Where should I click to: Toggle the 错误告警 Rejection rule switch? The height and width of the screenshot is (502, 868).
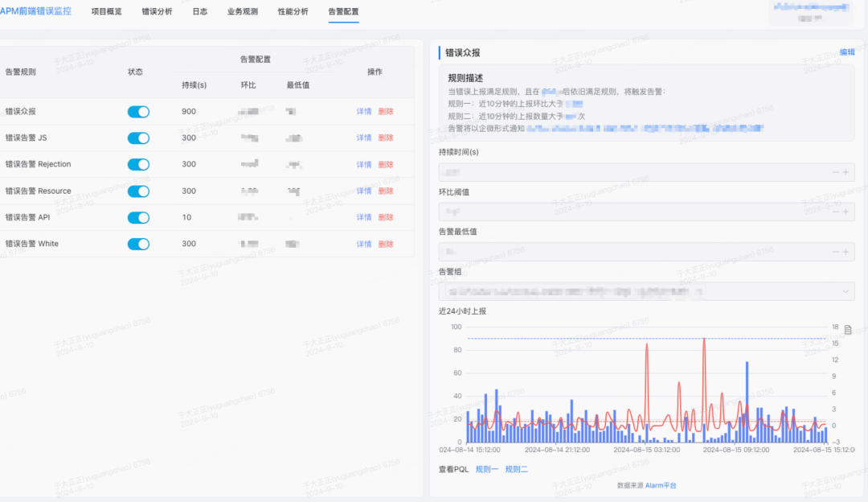pos(138,165)
